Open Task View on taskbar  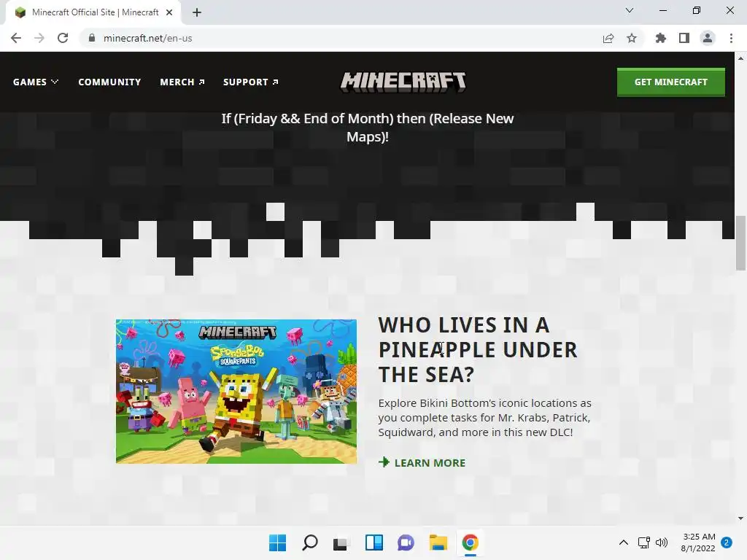pyautogui.click(x=341, y=542)
